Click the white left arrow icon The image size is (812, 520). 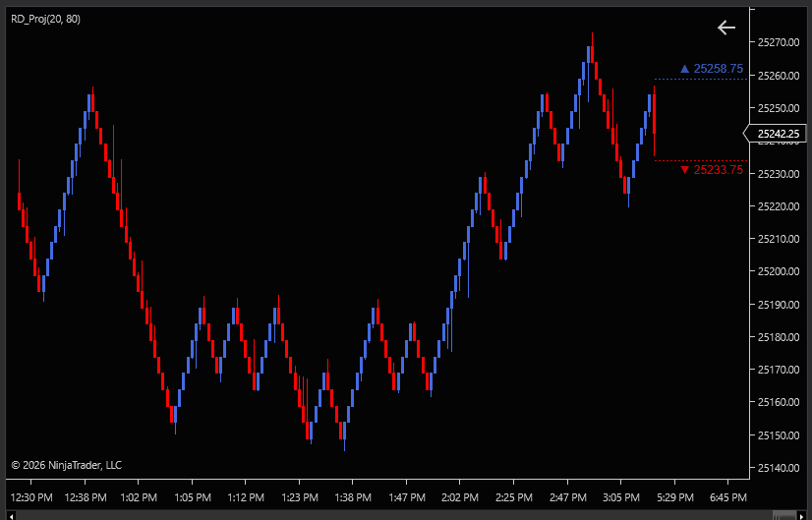pos(726,28)
